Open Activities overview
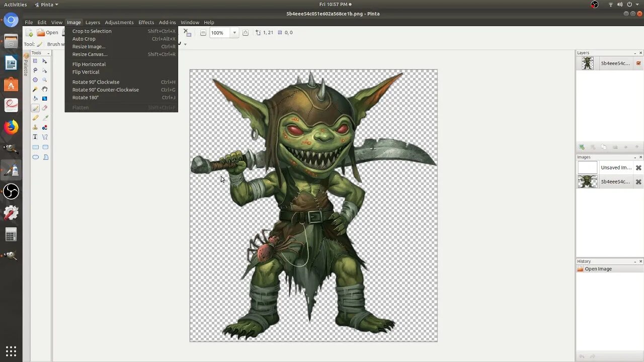644x362 pixels. click(x=15, y=5)
